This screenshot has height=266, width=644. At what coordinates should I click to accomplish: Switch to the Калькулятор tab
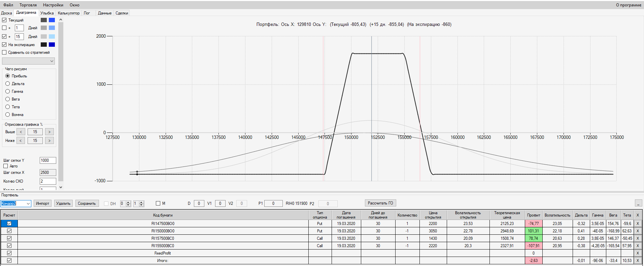[69, 13]
